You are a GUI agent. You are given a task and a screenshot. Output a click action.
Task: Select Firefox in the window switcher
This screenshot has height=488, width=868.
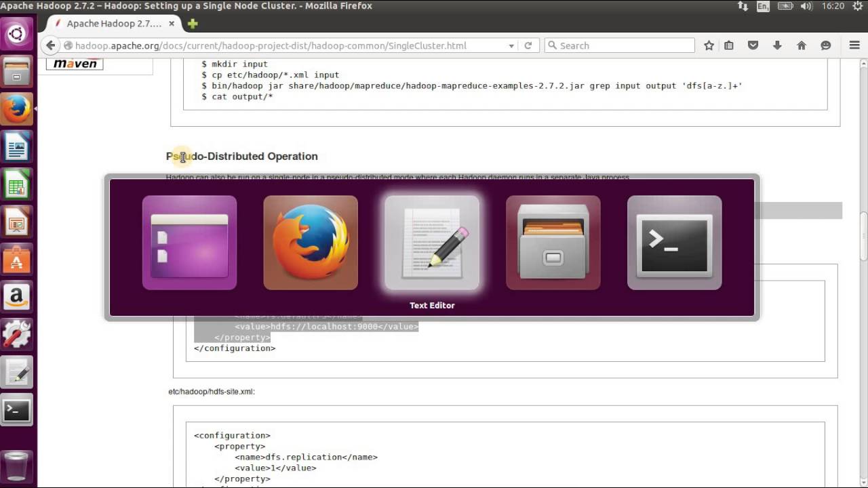point(311,243)
